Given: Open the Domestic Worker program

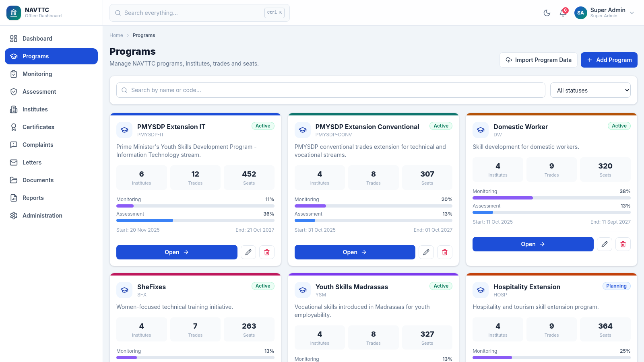Looking at the screenshot, I should coord(533,244).
